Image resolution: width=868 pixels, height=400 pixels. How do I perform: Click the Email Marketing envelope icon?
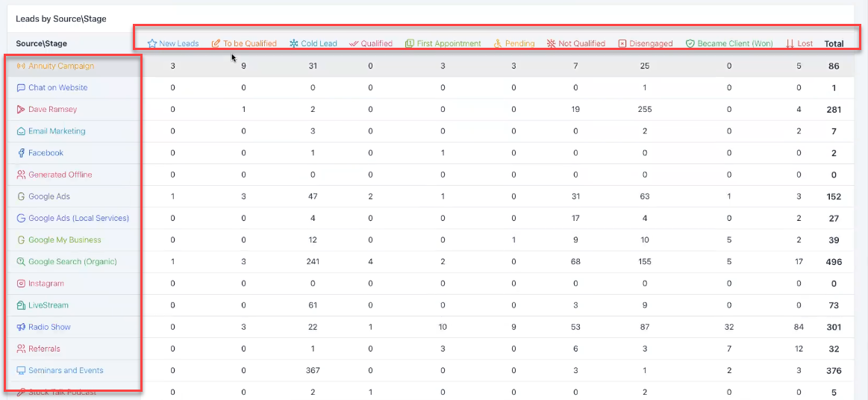click(21, 131)
